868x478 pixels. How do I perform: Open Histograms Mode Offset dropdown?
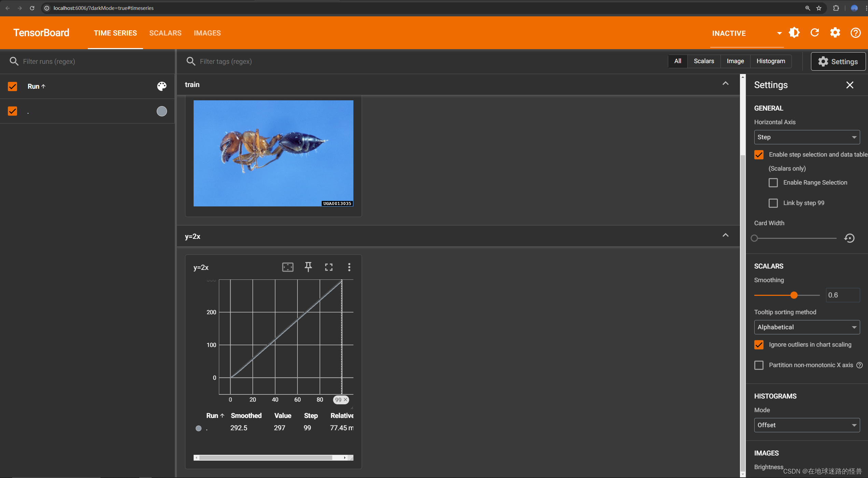[x=807, y=425]
